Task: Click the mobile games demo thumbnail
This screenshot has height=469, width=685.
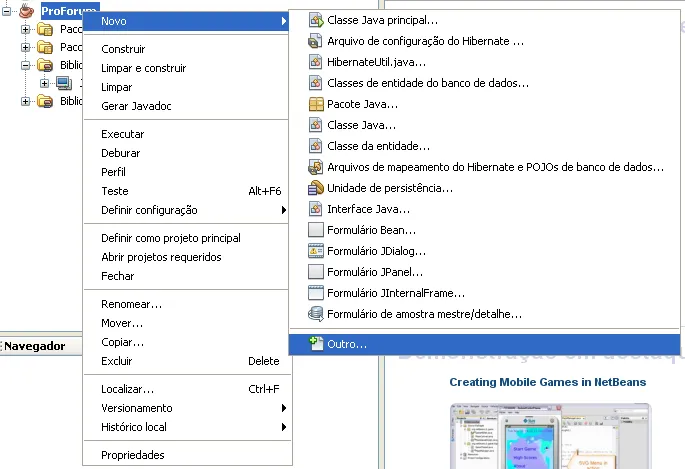Action: (550, 436)
